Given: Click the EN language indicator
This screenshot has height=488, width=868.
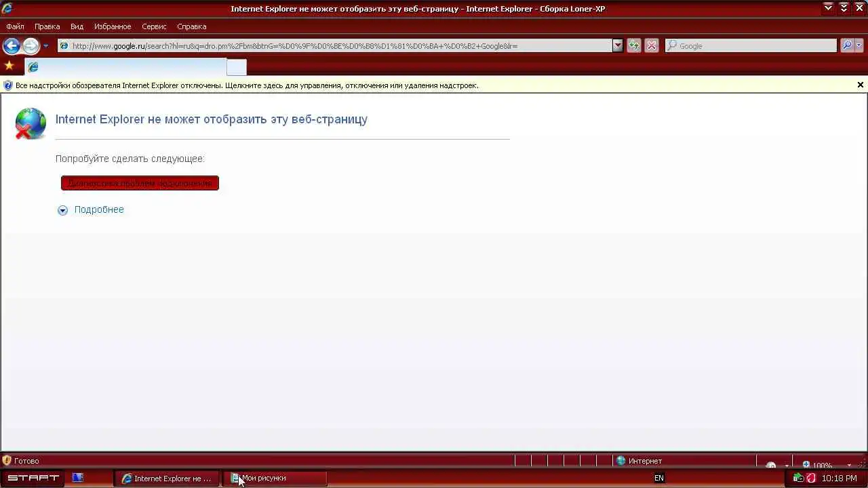Looking at the screenshot, I should coord(659,479).
